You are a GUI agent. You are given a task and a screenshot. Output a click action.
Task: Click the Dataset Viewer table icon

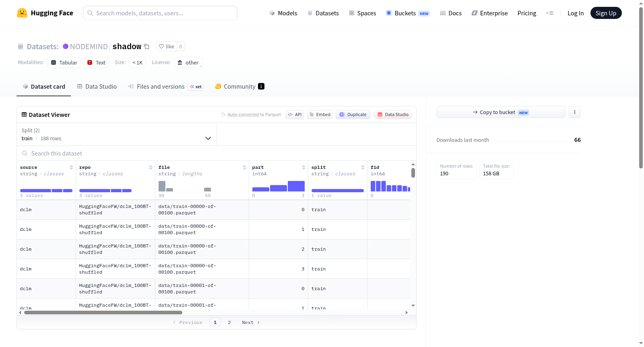click(24, 114)
